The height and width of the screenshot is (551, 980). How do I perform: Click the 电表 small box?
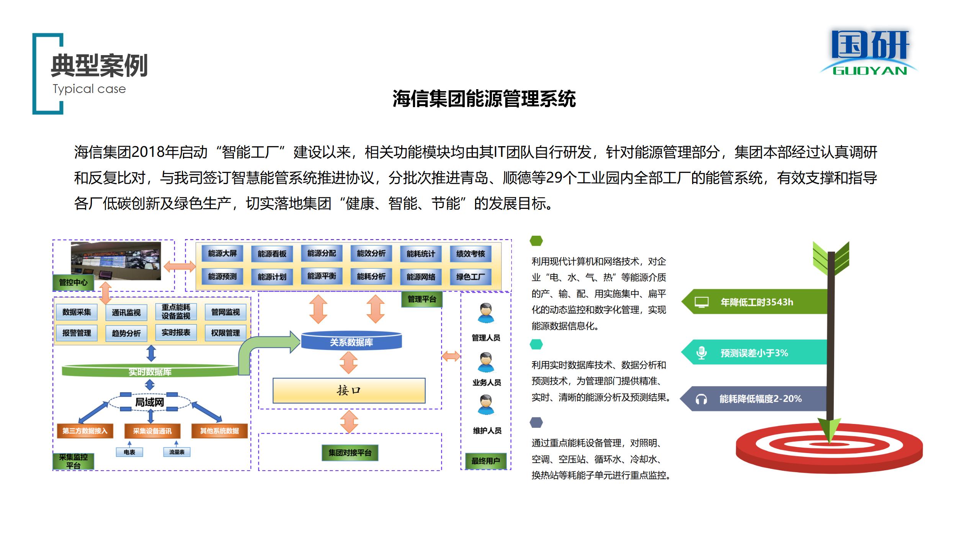[129, 452]
